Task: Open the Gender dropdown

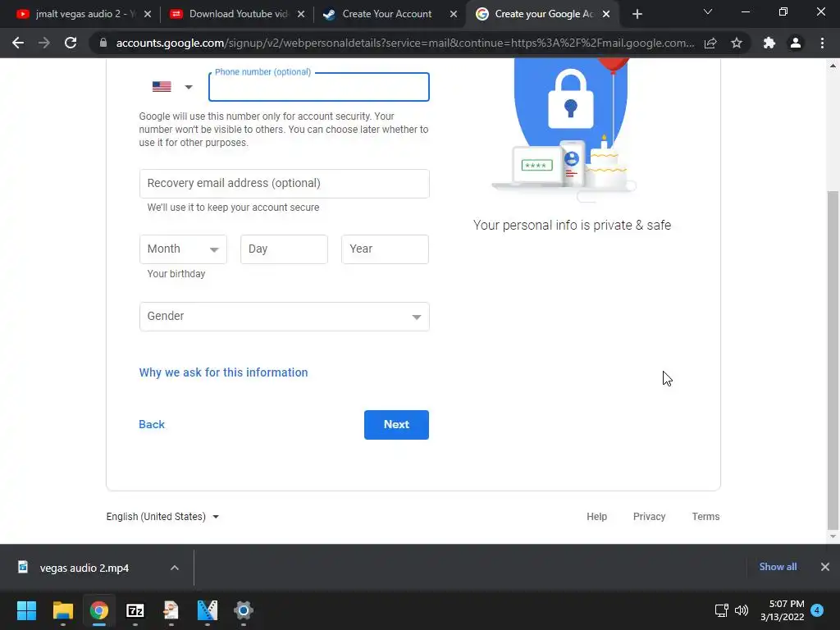Action: [x=284, y=317]
